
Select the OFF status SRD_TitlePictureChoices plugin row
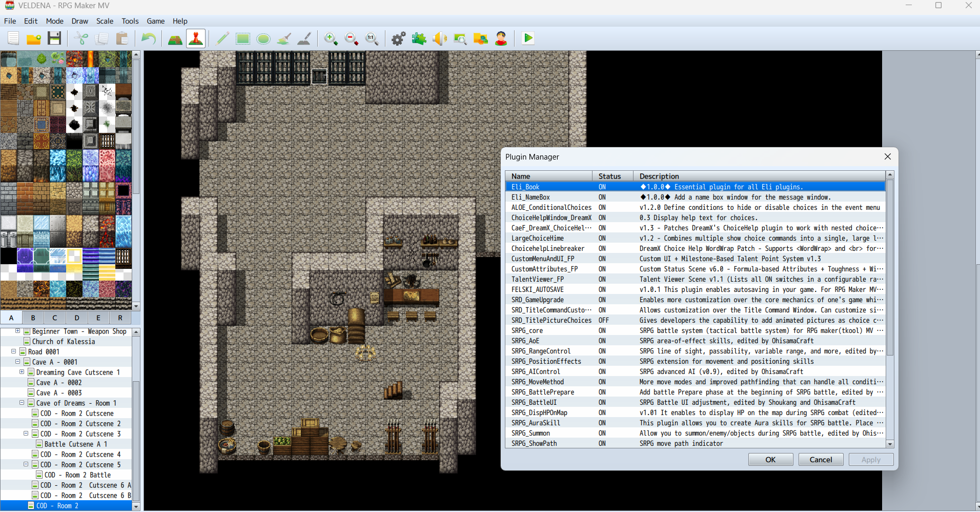(551, 320)
